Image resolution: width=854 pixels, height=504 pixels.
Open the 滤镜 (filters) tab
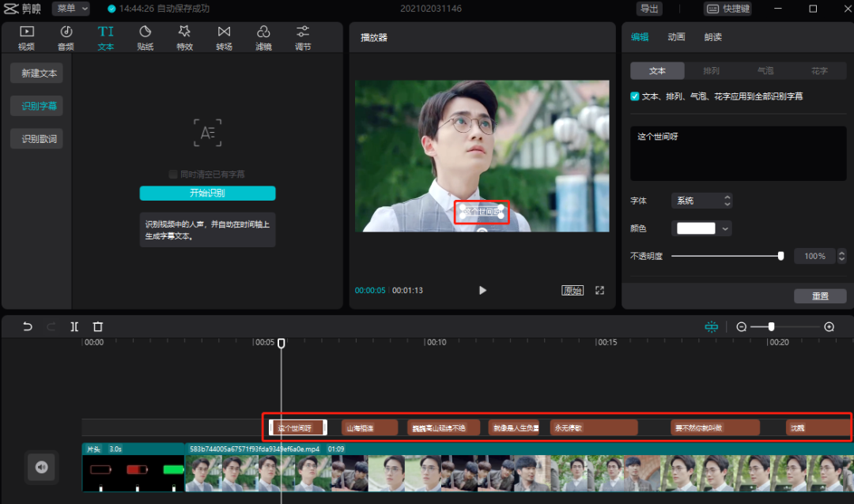[x=263, y=38]
